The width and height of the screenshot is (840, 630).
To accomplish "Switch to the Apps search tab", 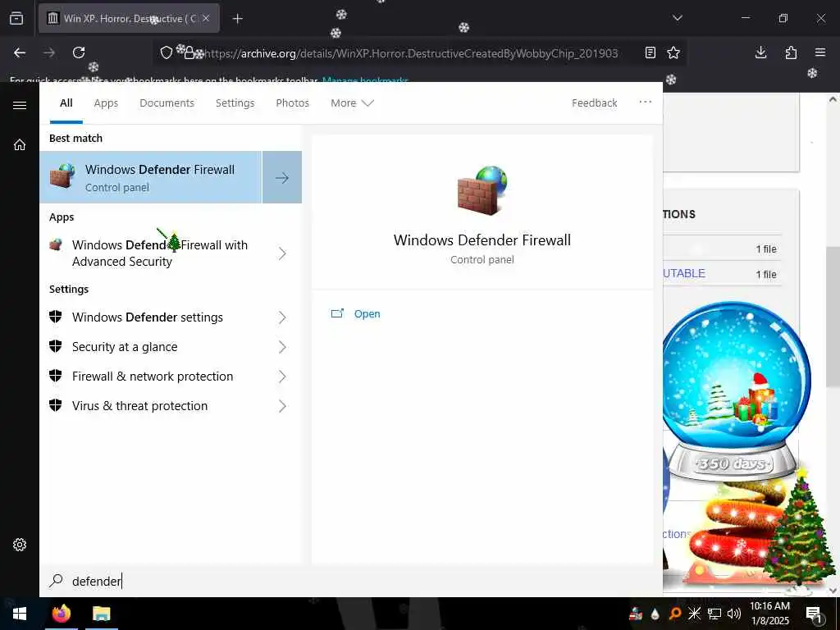I will [106, 103].
